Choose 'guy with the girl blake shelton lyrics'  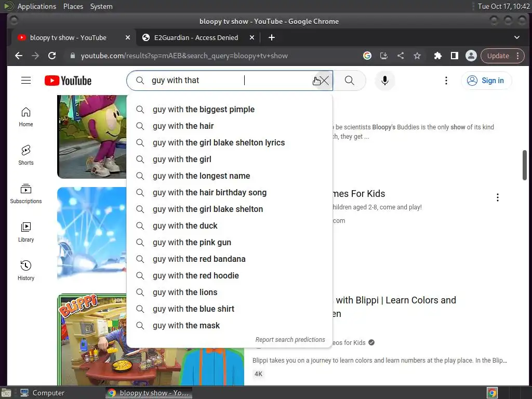[x=229, y=142]
